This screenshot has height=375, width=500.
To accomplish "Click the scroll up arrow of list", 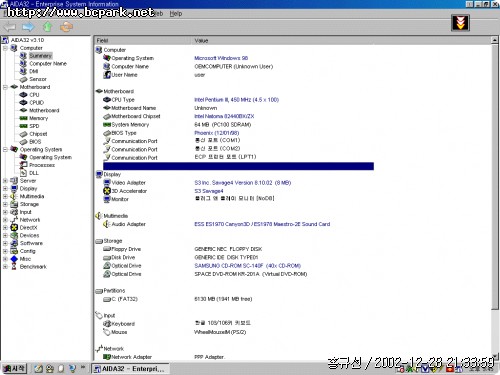I will click(x=495, y=40).
